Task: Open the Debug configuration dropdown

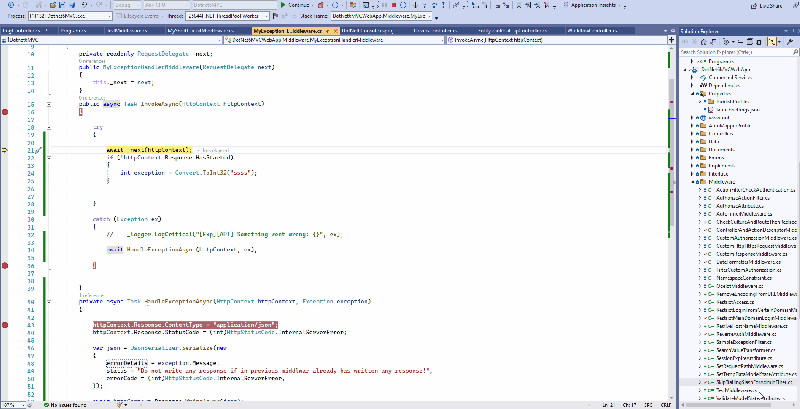Action: tap(128, 5)
